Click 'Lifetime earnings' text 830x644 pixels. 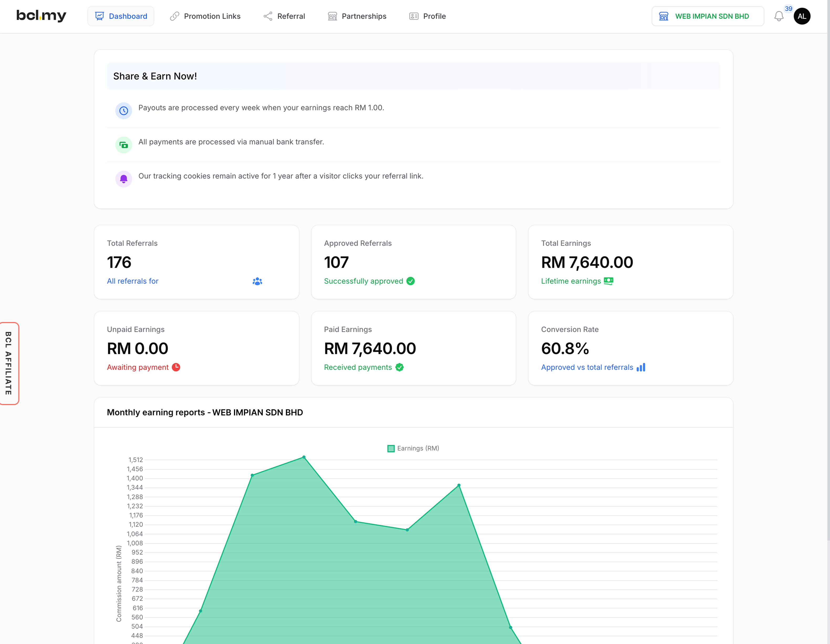[571, 281]
